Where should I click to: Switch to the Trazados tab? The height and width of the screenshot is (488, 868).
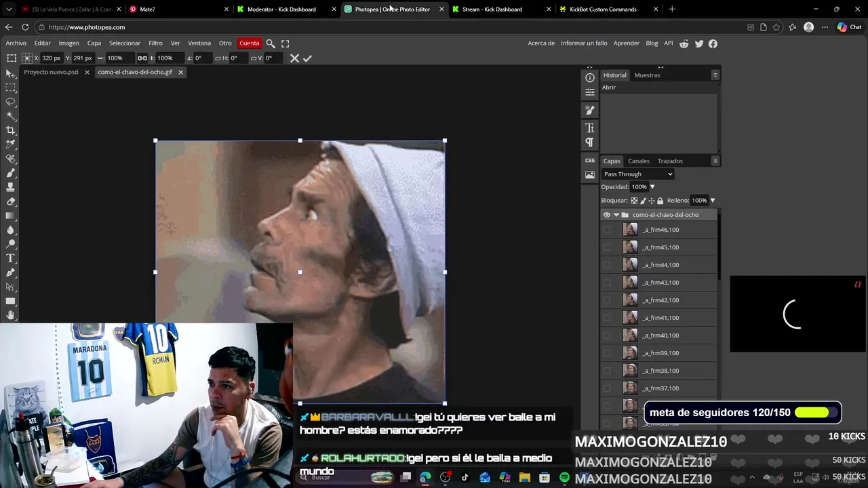(670, 161)
